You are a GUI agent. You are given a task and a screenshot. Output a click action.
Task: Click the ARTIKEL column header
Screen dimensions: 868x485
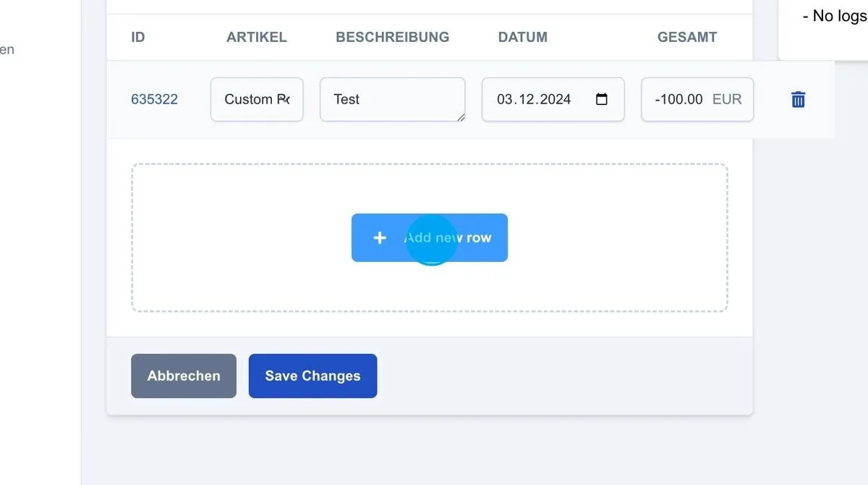coord(257,37)
